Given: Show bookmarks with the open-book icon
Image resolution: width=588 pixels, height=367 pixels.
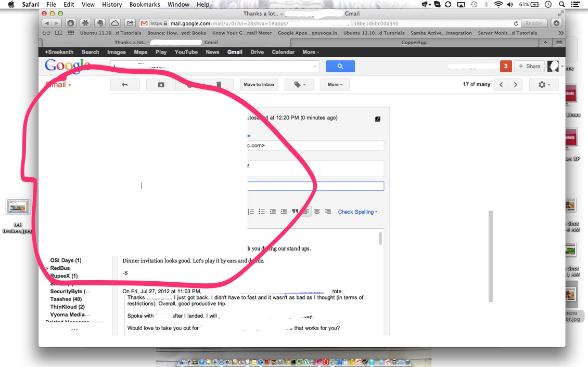Looking at the screenshot, I should [x=58, y=33].
